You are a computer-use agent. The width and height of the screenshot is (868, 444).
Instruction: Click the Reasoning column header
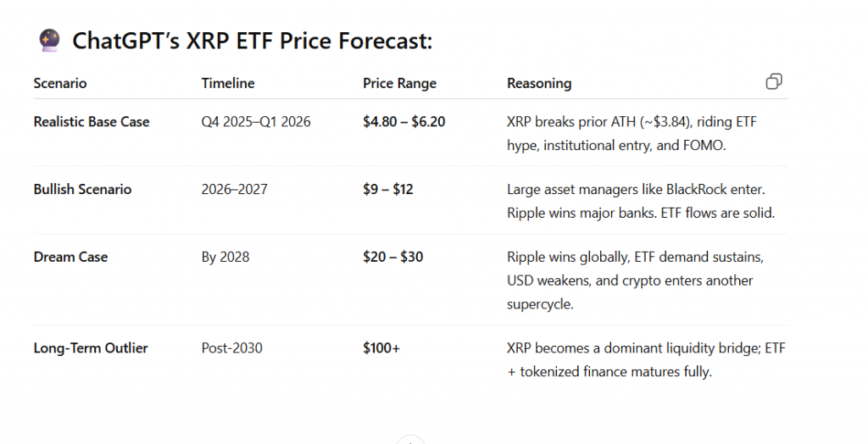[539, 83]
